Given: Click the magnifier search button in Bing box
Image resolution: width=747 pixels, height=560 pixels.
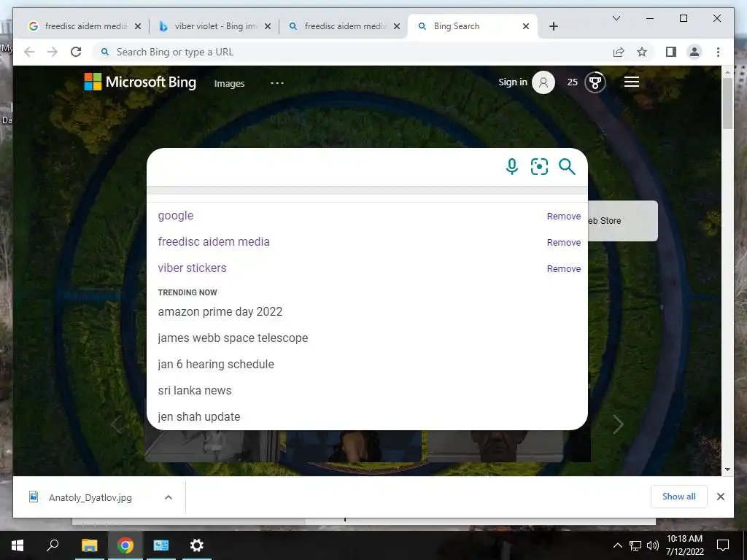Looking at the screenshot, I should 567,167.
